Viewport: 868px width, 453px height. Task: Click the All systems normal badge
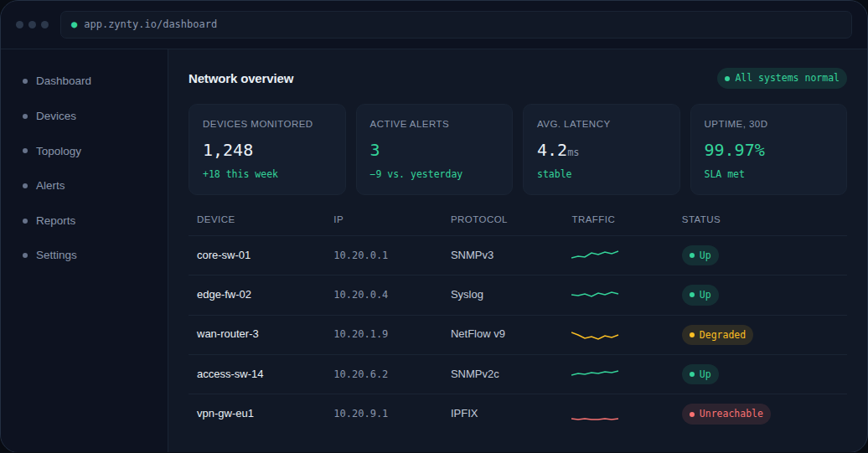782,78
